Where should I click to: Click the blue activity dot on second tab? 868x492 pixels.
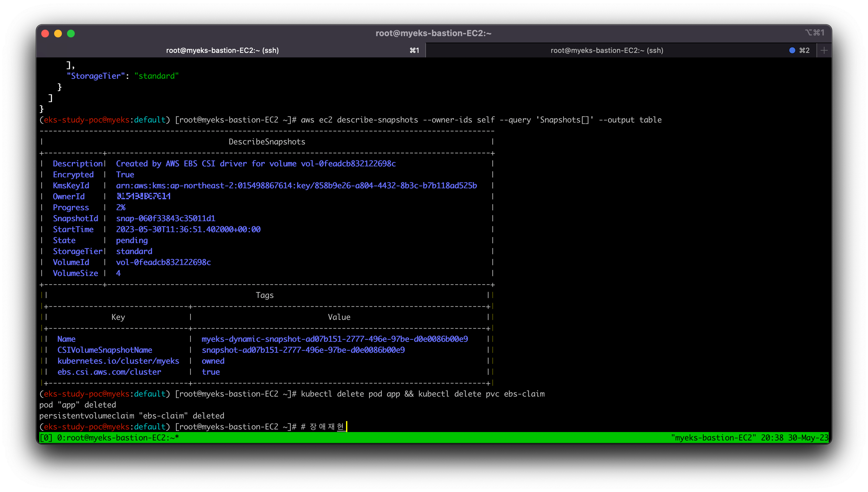[792, 50]
